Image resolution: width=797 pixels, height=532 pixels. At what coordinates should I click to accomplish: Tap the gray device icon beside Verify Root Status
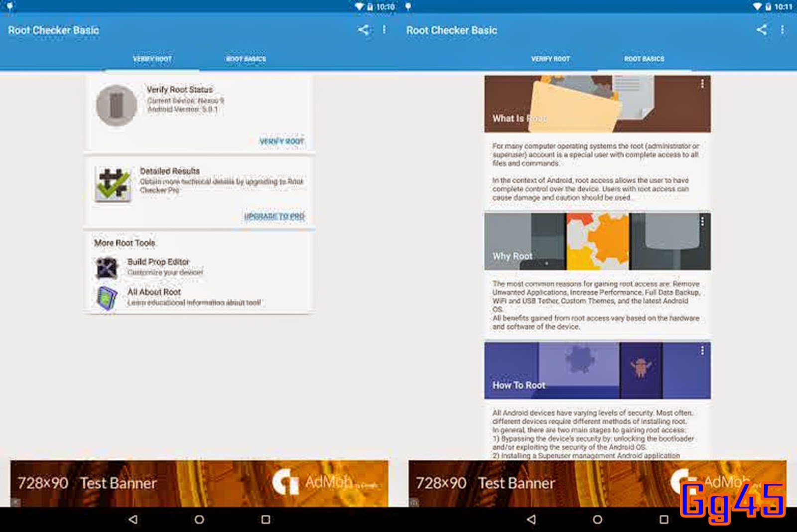click(x=117, y=105)
